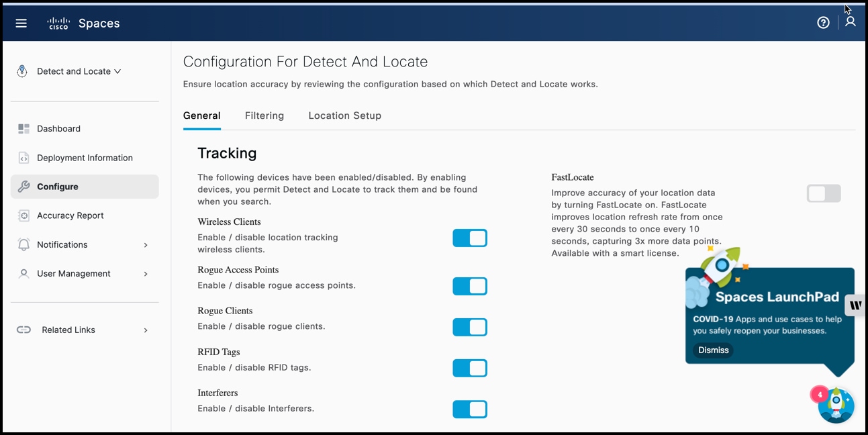The width and height of the screenshot is (868, 435).
Task: Click the COVID-19 text in LaunchPad card
Action: pos(713,320)
